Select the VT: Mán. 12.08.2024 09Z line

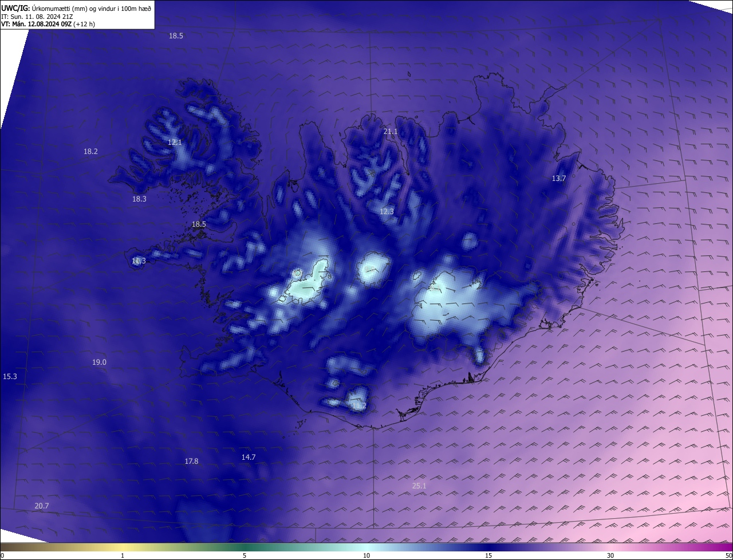(x=48, y=24)
